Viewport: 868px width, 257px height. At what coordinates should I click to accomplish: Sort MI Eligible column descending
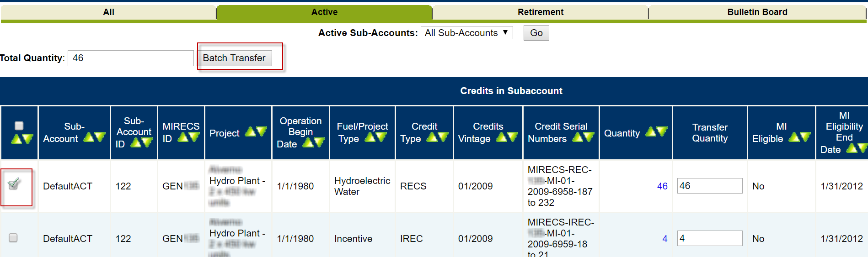pyautogui.click(x=805, y=137)
